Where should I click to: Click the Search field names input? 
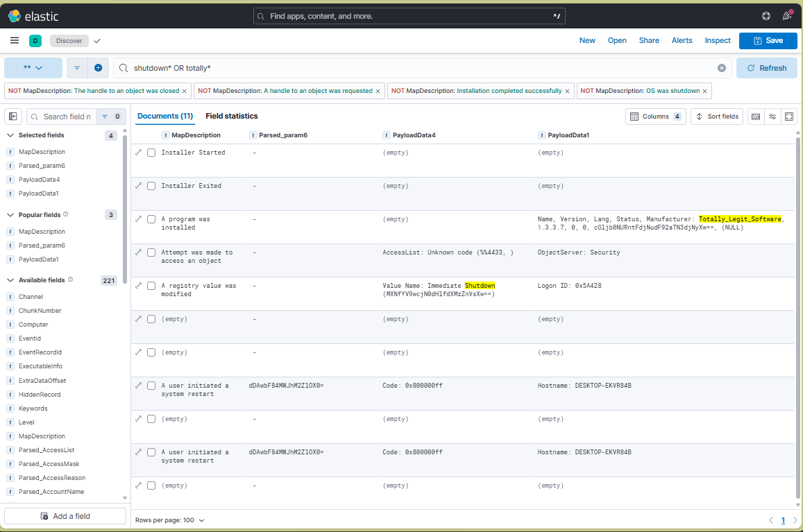pos(67,117)
